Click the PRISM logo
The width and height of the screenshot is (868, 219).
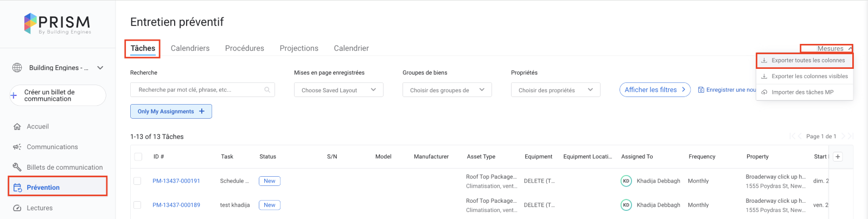(58, 23)
